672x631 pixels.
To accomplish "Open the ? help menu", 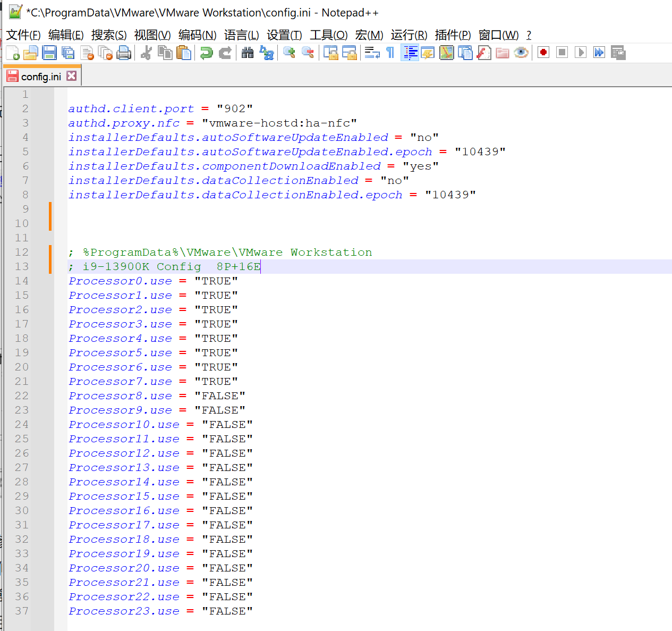I will [x=529, y=35].
